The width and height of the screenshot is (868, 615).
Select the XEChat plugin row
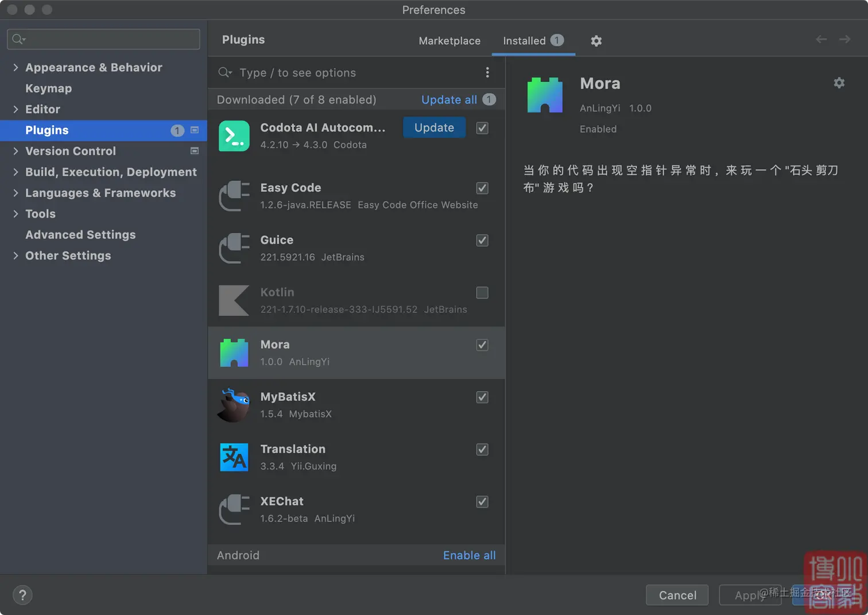(356, 510)
